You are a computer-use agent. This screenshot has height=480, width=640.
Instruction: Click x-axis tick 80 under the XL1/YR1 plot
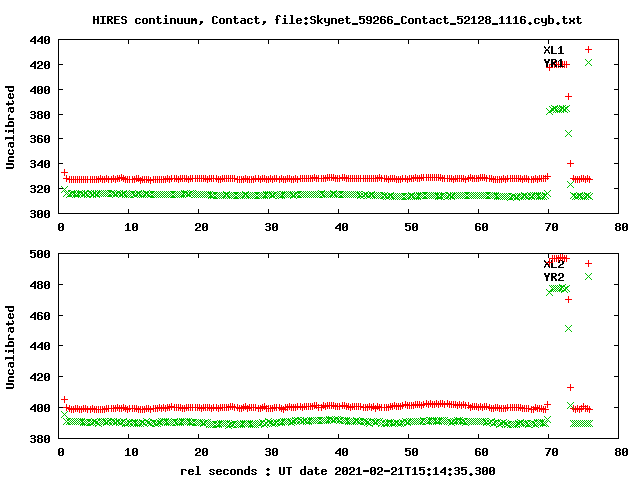[x=621, y=227]
